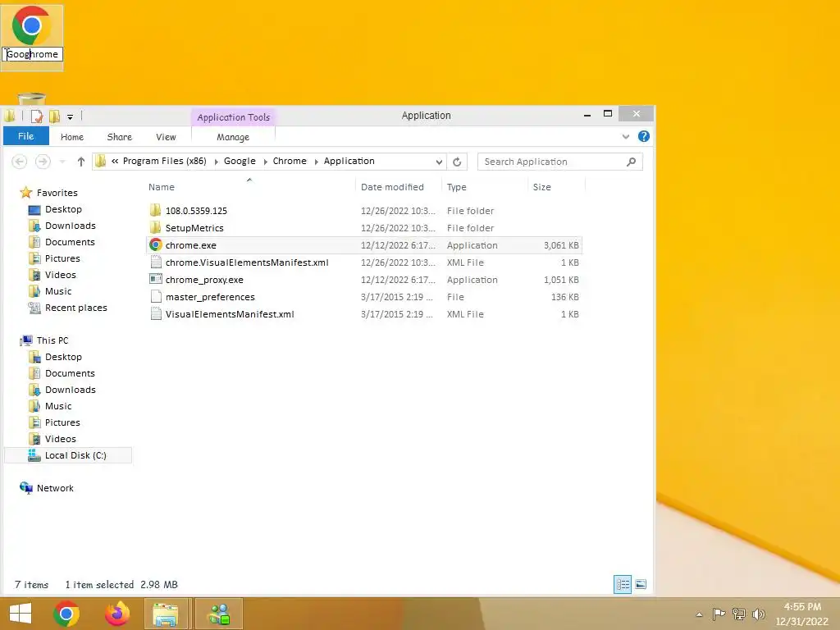Click the New folder quick access icon

click(x=54, y=116)
